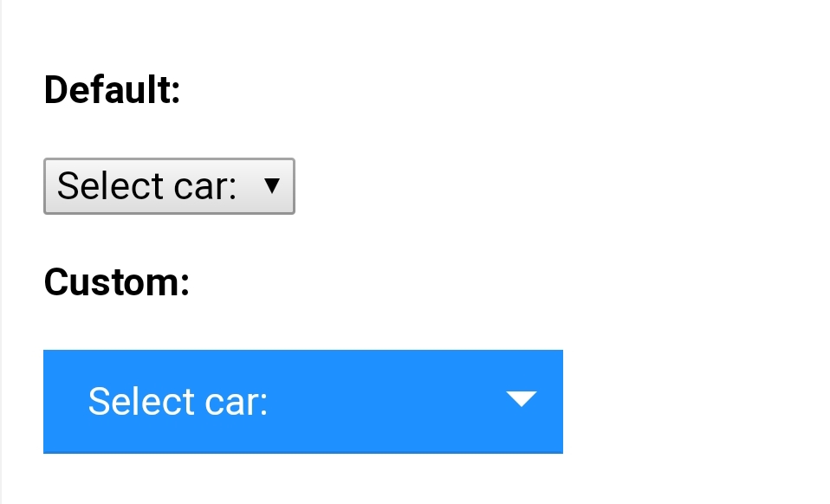Click the downward arrow inside the custom selector
Image resolution: width=830 pixels, height=504 pixels.
point(521,400)
